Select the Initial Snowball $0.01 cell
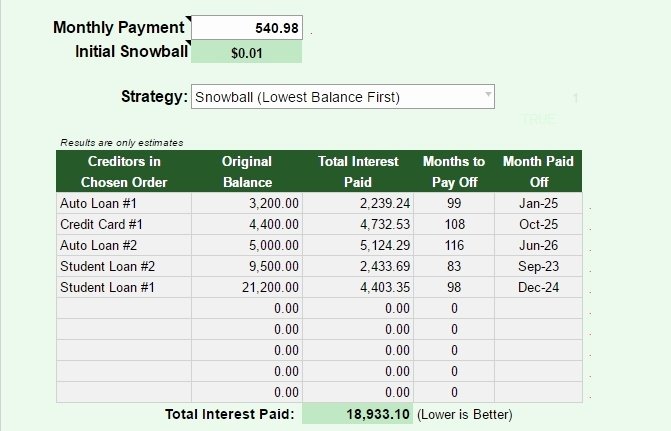The height and width of the screenshot is (431, 671). pos(246,52)
